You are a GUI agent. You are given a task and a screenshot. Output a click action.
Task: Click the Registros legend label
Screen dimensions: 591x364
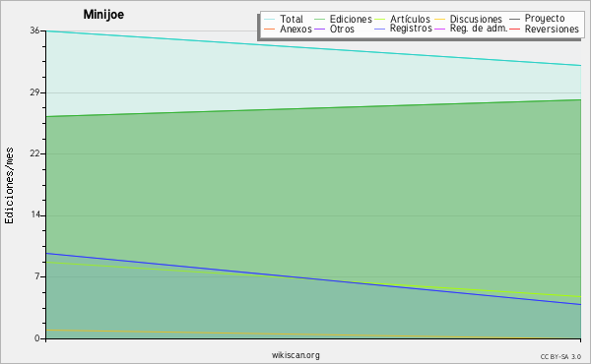coord(411,29)
